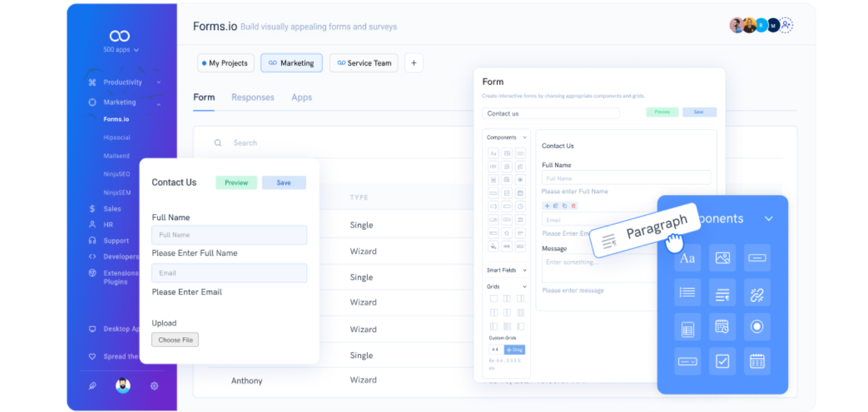
Task: Open settings gear in sidebar footer
Action: click(x=154, y=386)
